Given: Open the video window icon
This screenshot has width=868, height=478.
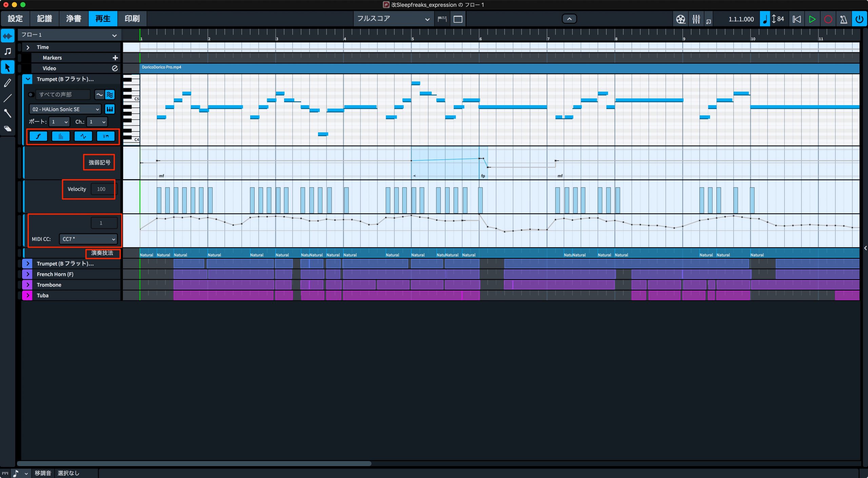Looking at the screenshot, I should pyautogui.click(x=680, y=19).
